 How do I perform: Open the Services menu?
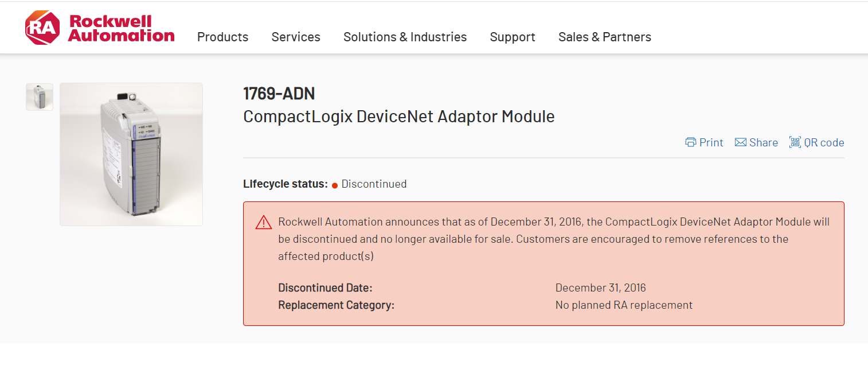[x=296, y=37]
